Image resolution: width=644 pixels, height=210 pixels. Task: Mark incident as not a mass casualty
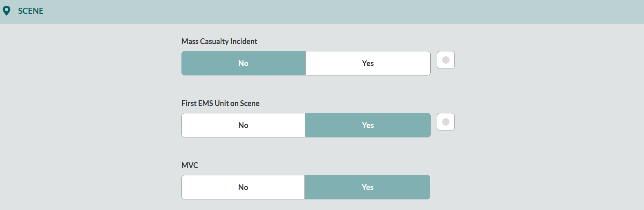tap(244, 63)
